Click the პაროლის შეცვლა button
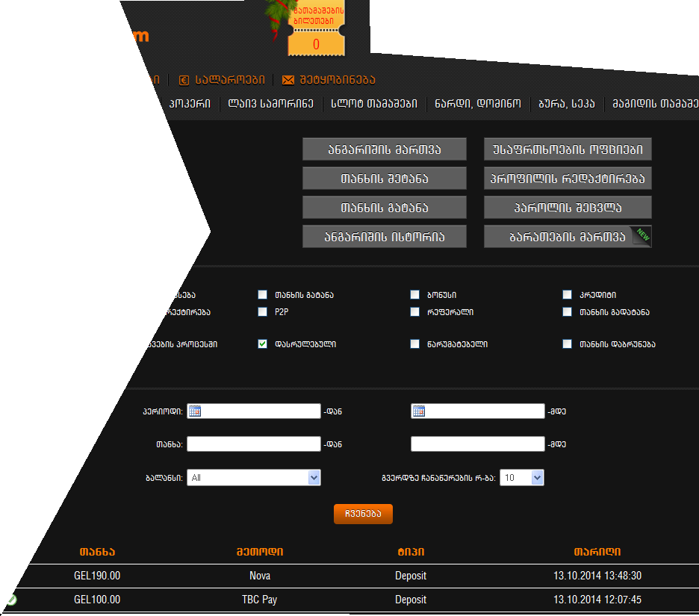Screen dimensions: 699x616 568,208
